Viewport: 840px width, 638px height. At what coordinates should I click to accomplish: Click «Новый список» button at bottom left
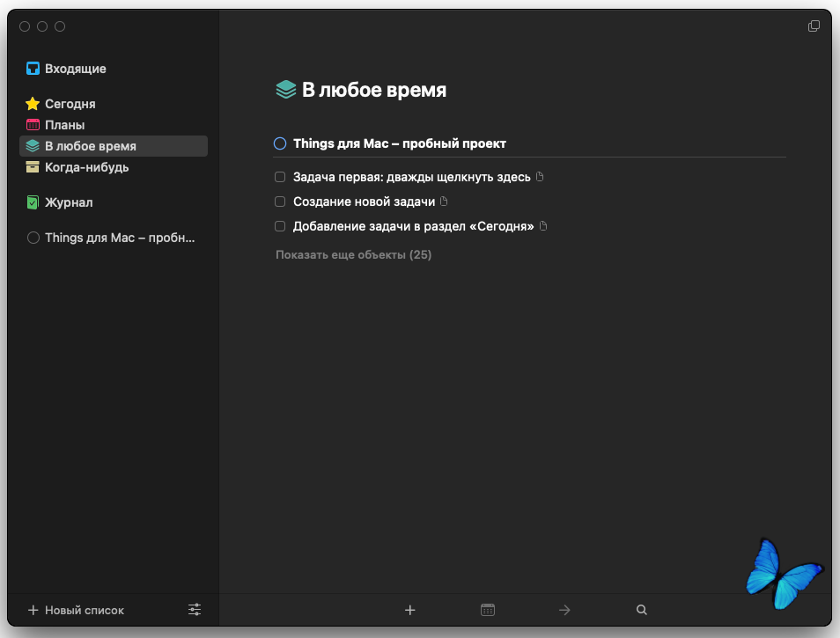click(76, 610)
